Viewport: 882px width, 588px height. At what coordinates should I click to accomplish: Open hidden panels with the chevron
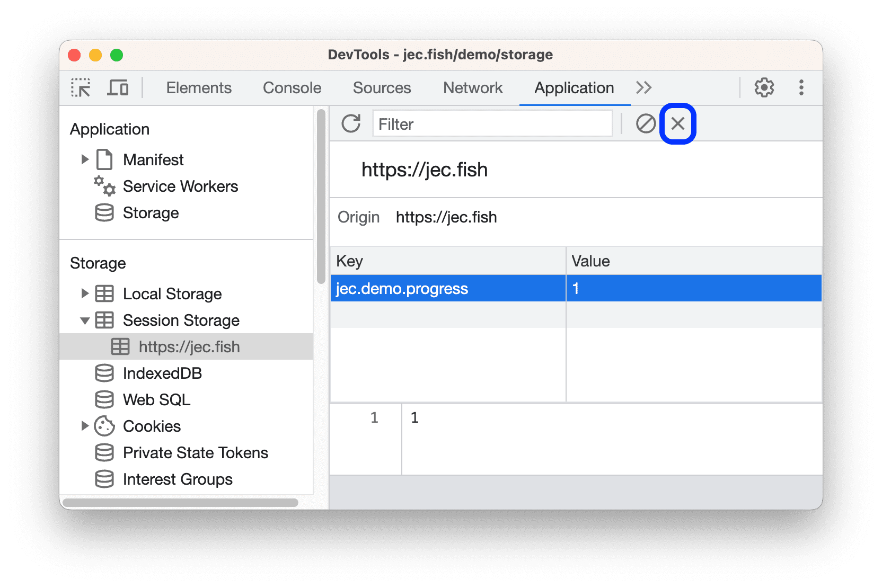click(x=643, y=87)
